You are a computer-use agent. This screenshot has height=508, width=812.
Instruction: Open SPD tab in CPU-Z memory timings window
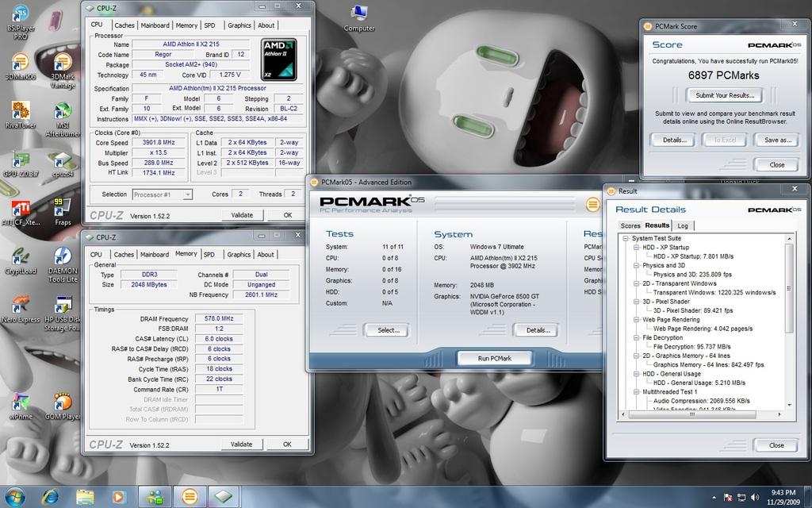209,255
